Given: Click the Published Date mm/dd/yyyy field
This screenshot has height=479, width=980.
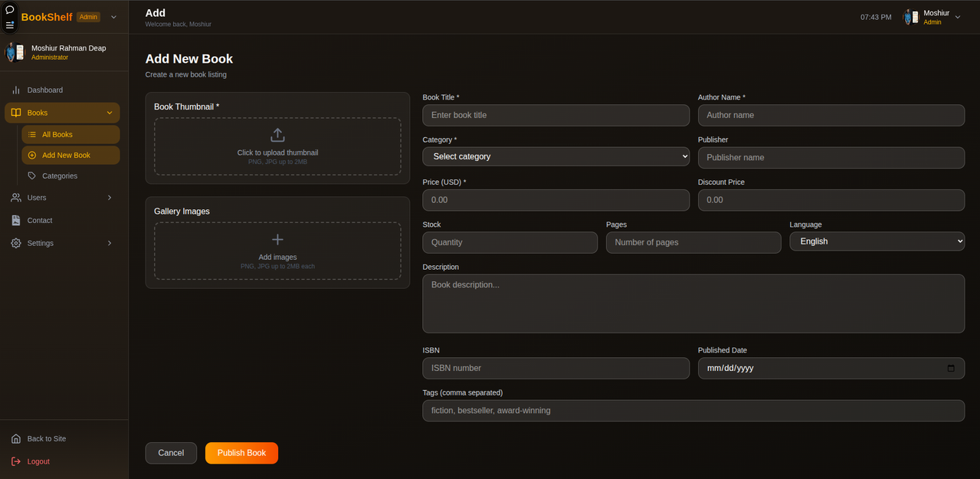Looking at the screenshot, I should (x=831, y=368).
